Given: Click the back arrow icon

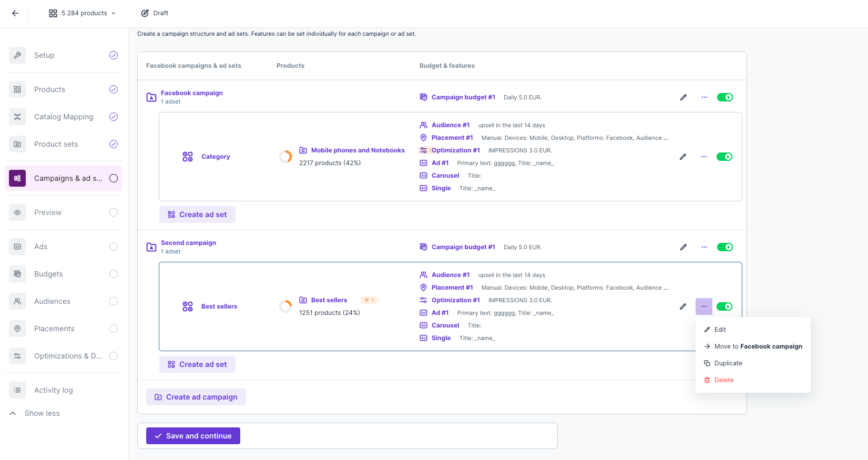Looking at the screenshot, I should point(15,13).
